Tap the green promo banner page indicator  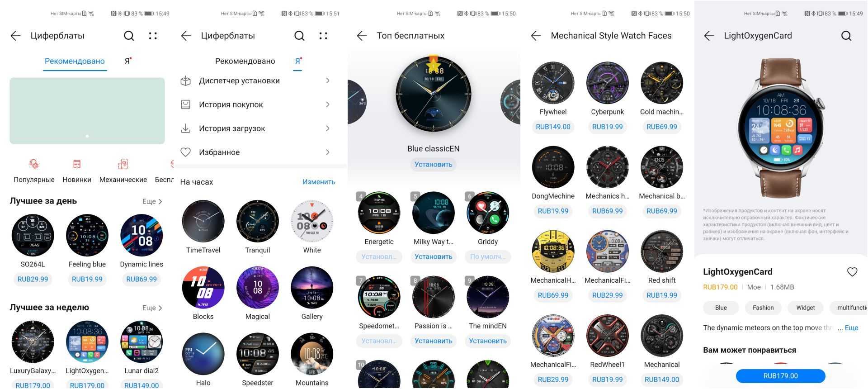pyautogui.click(x=87, y=136)
